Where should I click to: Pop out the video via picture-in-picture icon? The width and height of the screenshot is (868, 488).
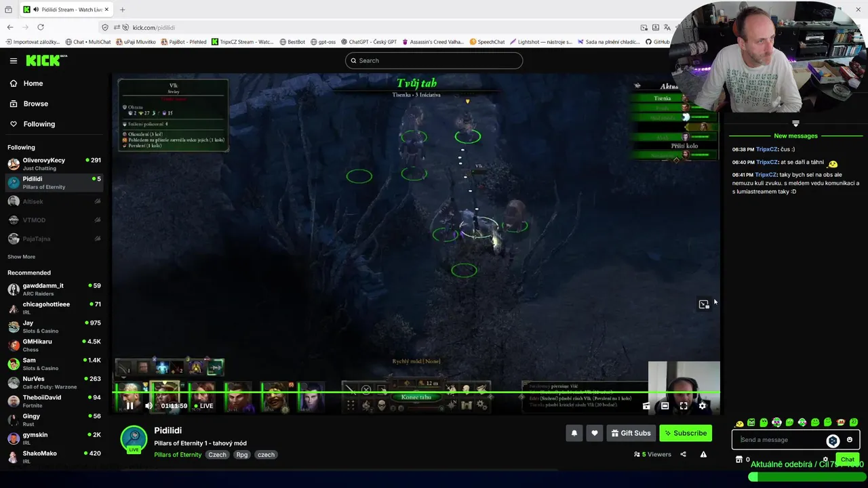click(x=704, y=304)
